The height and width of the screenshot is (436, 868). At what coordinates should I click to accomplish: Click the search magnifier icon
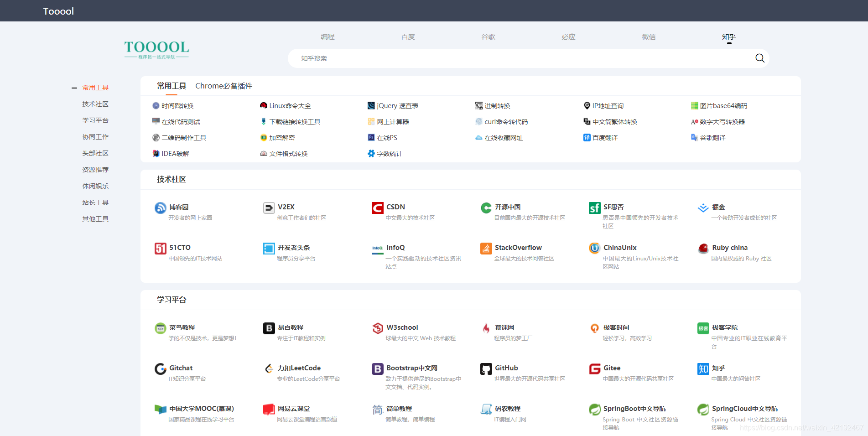759,58
